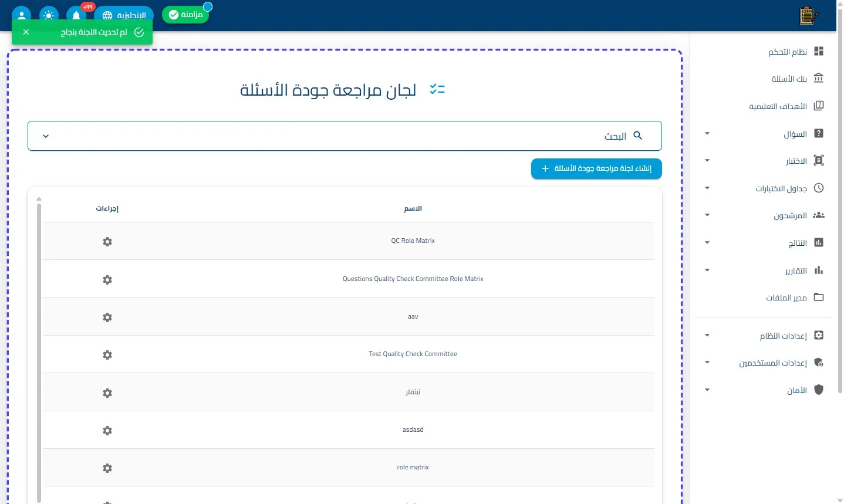
Task: Click the app logo clipboard icon
Action: click(x=808, y=15)
